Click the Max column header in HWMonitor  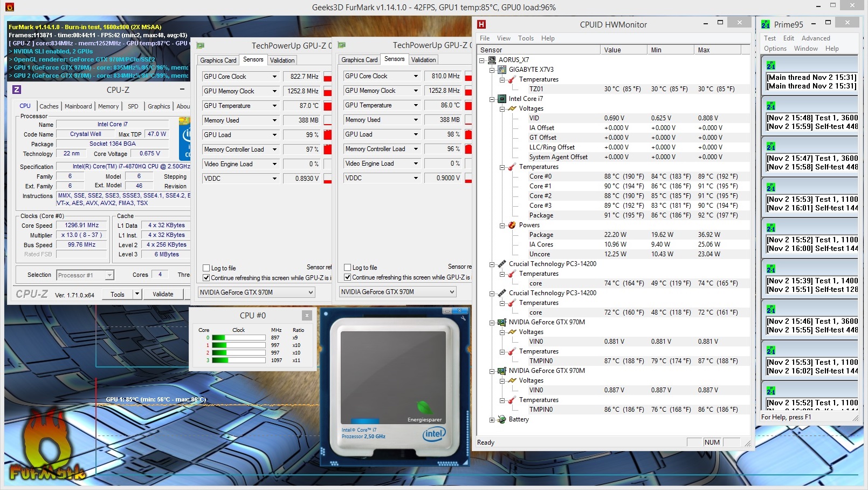click(717, 50)
